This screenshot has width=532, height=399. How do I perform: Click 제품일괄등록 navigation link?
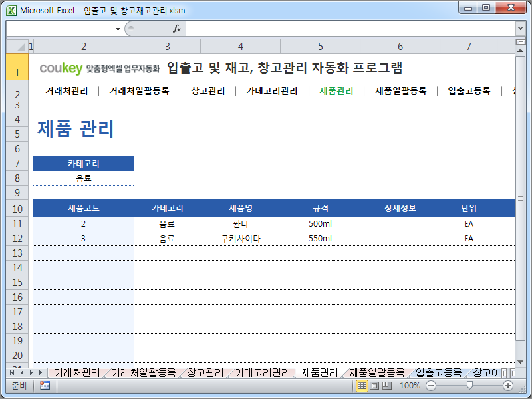401,91
